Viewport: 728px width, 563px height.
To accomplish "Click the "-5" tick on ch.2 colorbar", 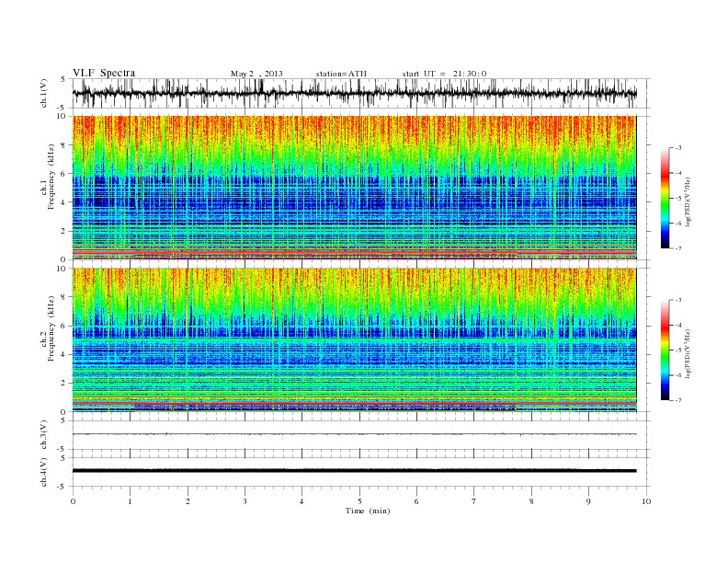I will click(678, 350).
